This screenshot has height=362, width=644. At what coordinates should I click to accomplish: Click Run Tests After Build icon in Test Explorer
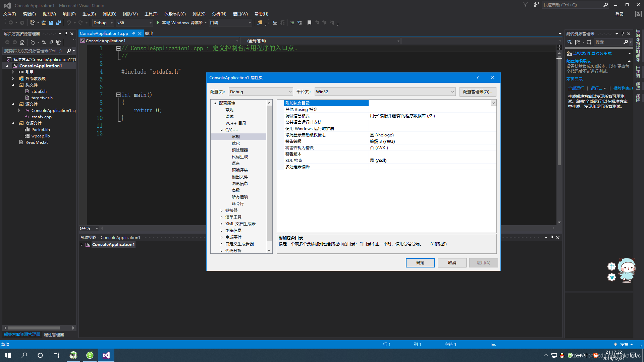(570, 42)
